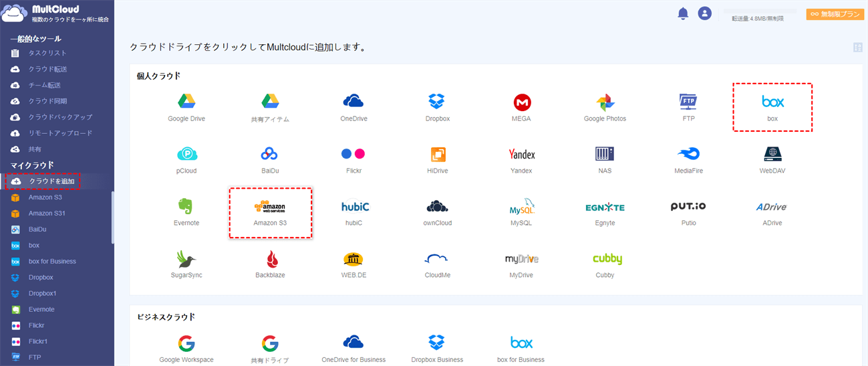Add an FTP connection
This screenshot has width=868, height=366.
(688, 108)
